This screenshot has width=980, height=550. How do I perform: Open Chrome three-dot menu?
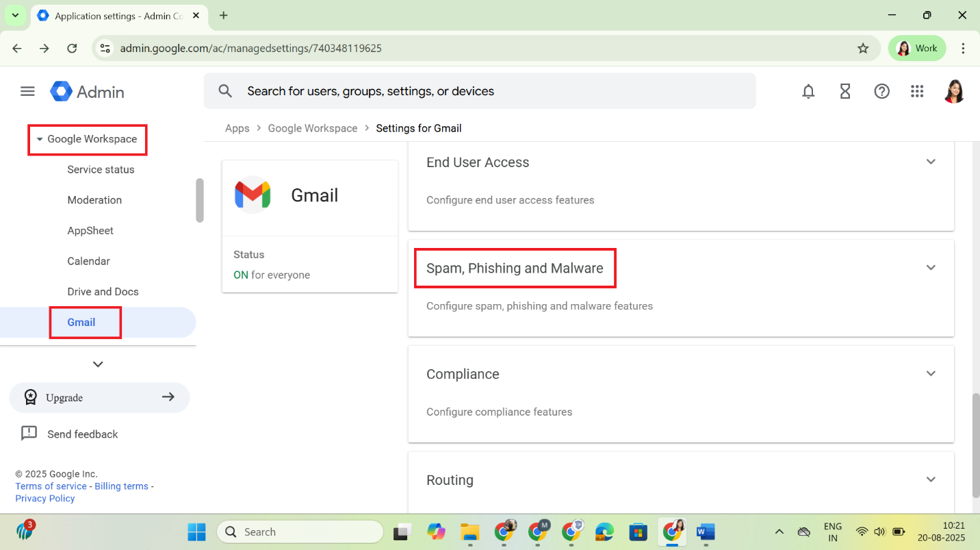click(x=963, y=48)
